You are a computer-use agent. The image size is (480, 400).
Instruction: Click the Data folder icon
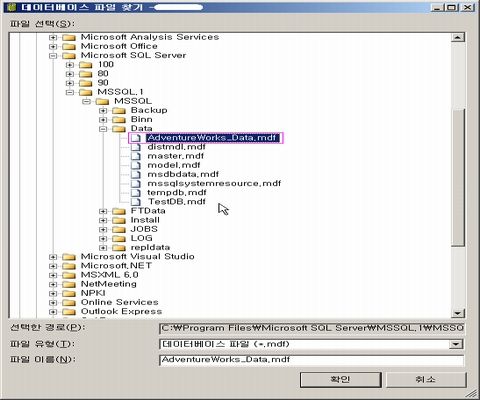click(x=119, y=129)
